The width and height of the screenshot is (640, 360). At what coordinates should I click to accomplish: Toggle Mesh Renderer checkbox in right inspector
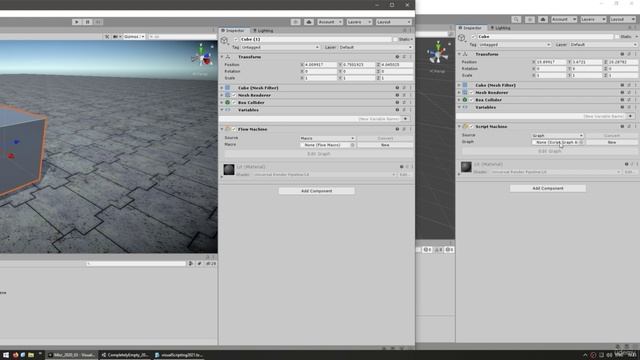pyautogui.click(x=471, y=93)
